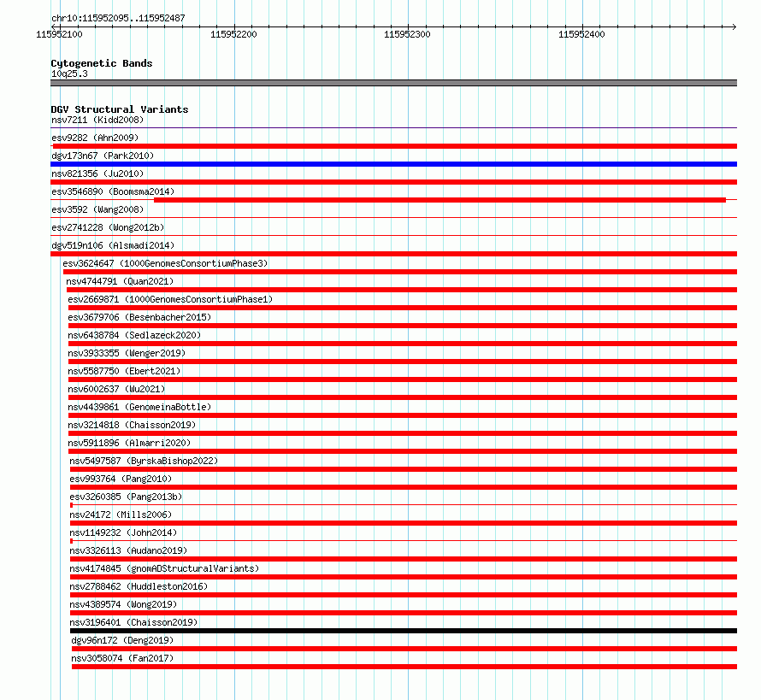Click the Cytogenetic Bands track title
Screen dimensions: 761x700
pos(102,63)
